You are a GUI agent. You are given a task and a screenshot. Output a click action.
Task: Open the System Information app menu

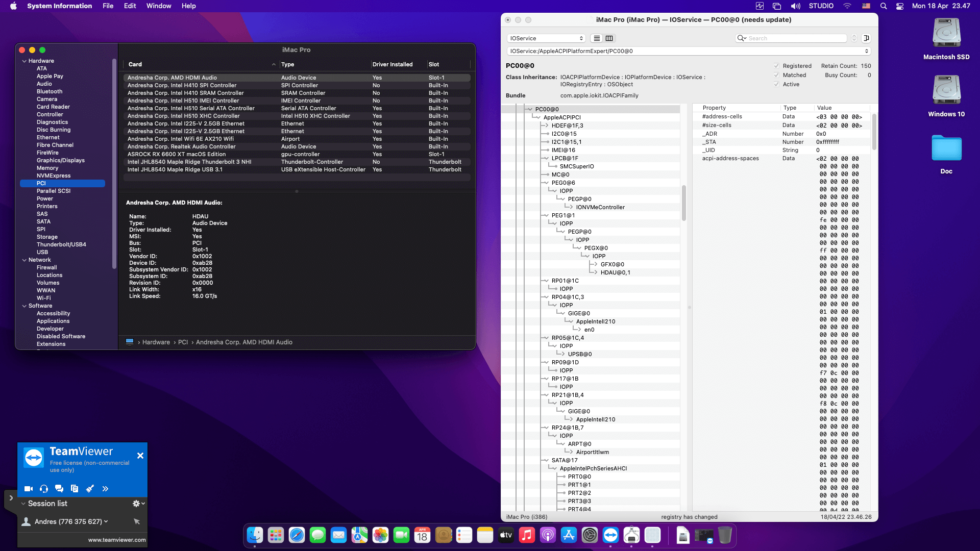60,6
